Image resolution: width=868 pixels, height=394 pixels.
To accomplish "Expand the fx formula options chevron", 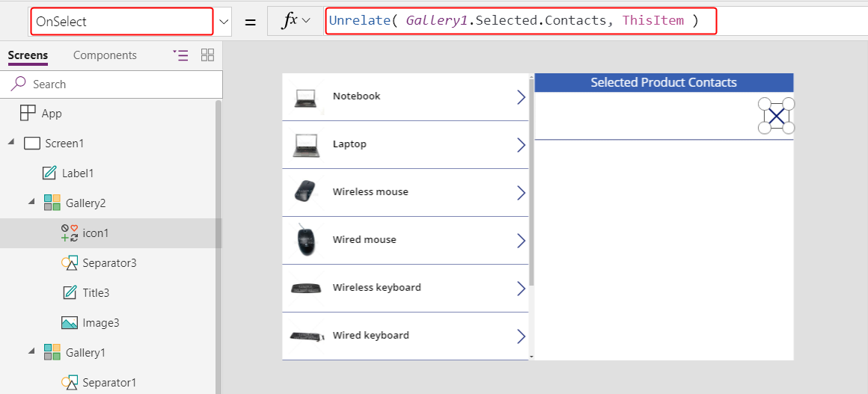I will pyautogui.click(x=306, y=21).
